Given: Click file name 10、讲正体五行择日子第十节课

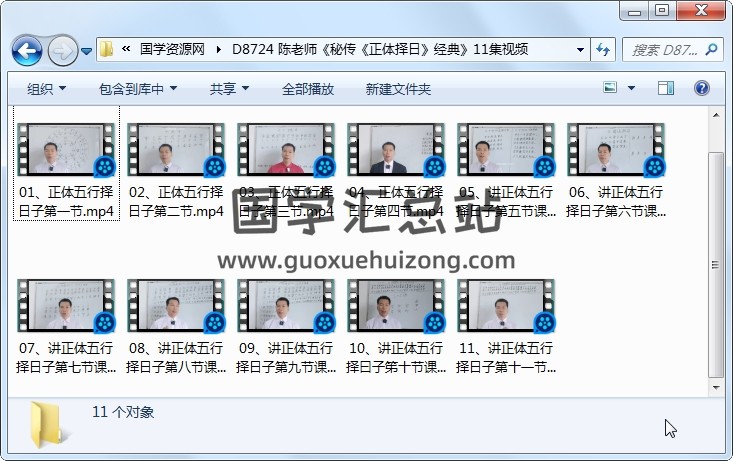Looking at the screenshot, I should coord(395,358).
